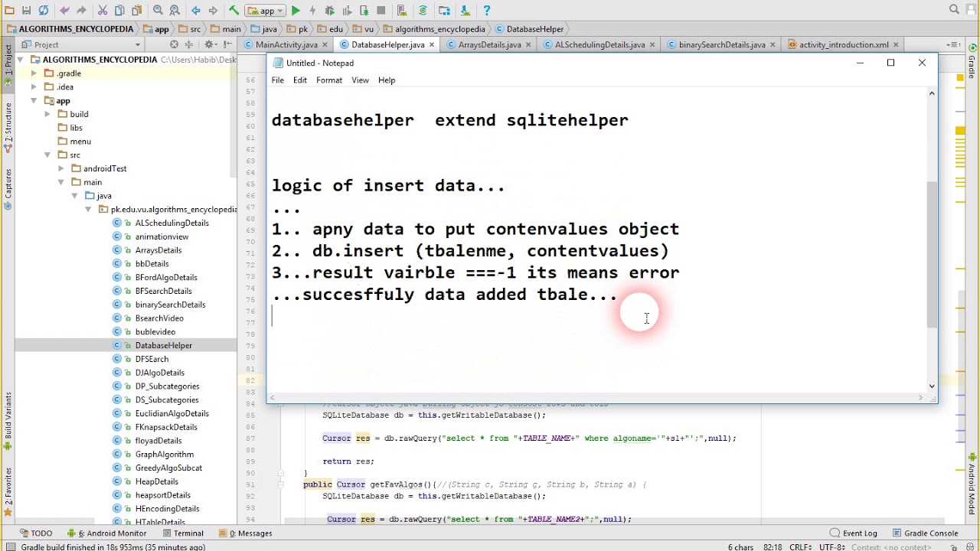Switch to activity_introduction.xml tab

(x=844, y=44)
